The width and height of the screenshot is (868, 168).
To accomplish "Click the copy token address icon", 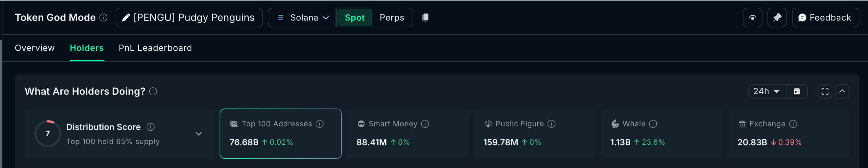I will tap(425, 17).
